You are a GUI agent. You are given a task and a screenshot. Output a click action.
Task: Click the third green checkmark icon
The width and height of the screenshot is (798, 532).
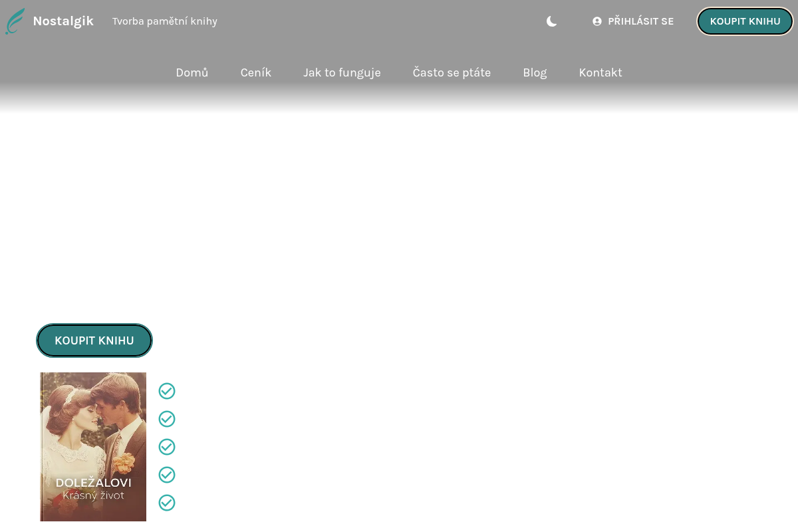coord(167,447)
